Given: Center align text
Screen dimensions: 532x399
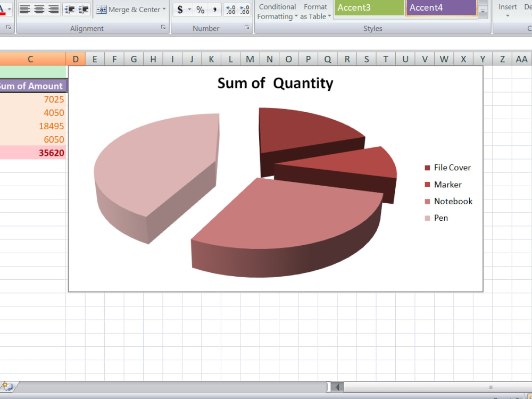Looking at the screenshot, I should (39, 9).
